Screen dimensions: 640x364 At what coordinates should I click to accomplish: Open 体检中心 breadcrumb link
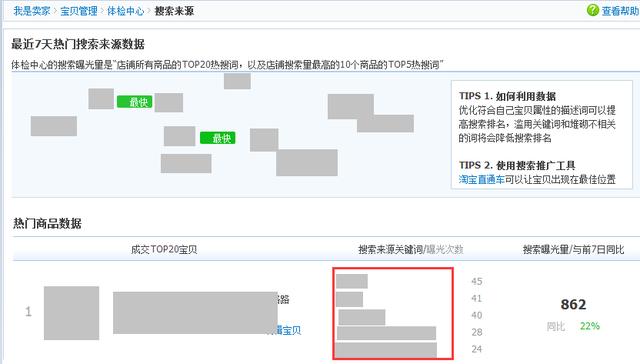click(x=126, y=11)
